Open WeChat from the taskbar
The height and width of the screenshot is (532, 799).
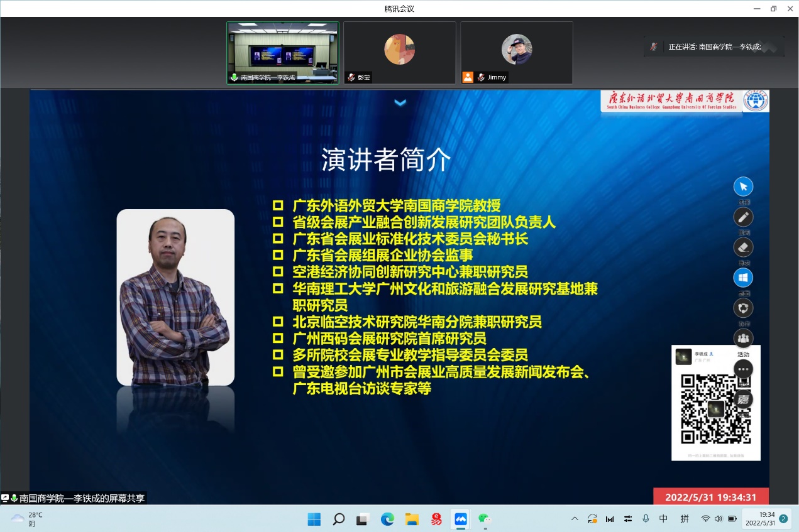(x=485, y=519)
